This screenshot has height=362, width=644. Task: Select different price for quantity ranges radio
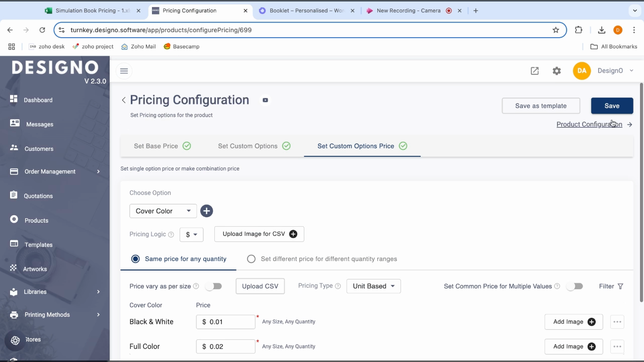251,259
